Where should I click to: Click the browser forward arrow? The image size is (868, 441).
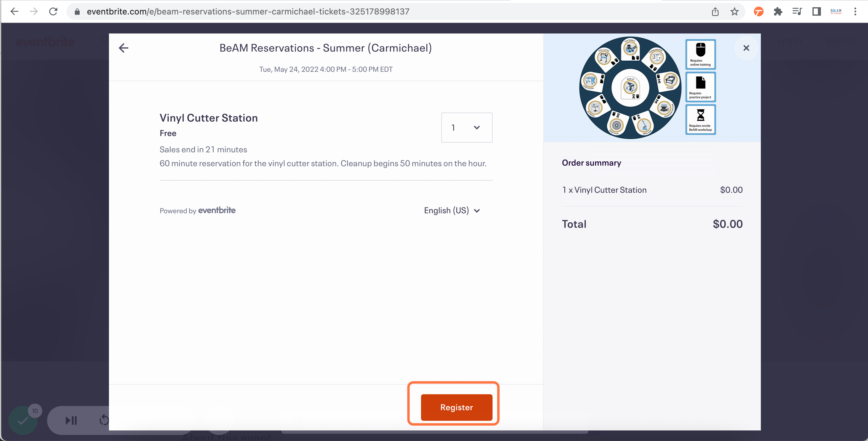point(34,11)
